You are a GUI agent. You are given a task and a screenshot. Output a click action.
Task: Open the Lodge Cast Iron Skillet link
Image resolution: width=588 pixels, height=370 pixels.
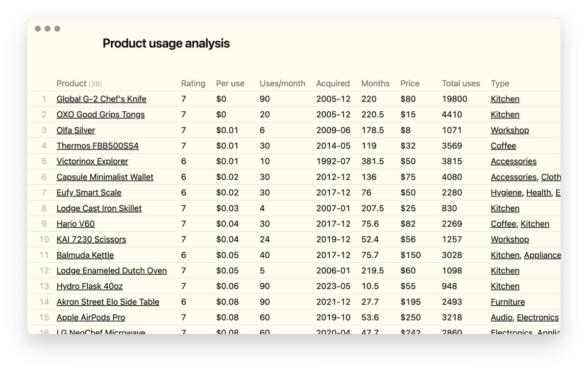click(x=99, y=209)
